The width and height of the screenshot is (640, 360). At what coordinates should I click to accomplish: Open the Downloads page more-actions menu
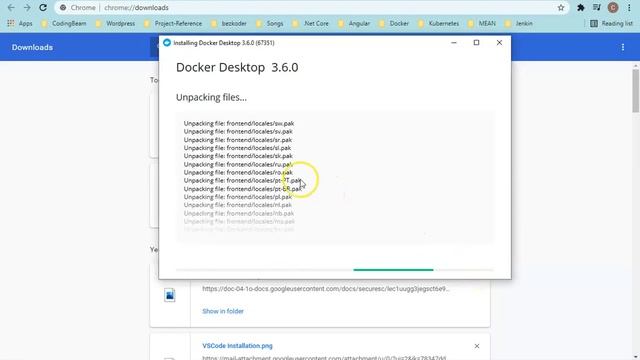623,47
